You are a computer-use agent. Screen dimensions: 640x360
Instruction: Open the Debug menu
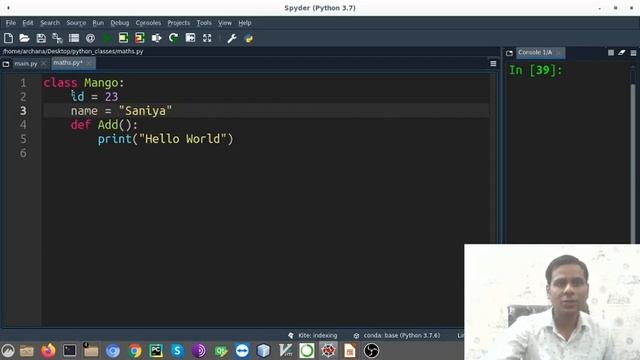pos(120,23)
